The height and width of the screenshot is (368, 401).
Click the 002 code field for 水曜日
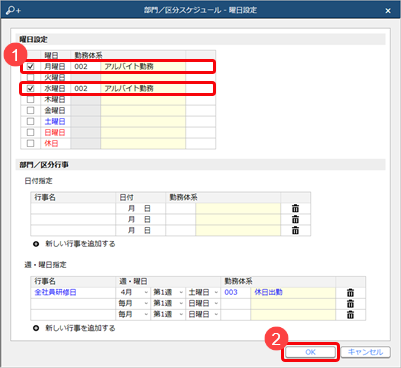pyautogui.click(x=86, y=88)
